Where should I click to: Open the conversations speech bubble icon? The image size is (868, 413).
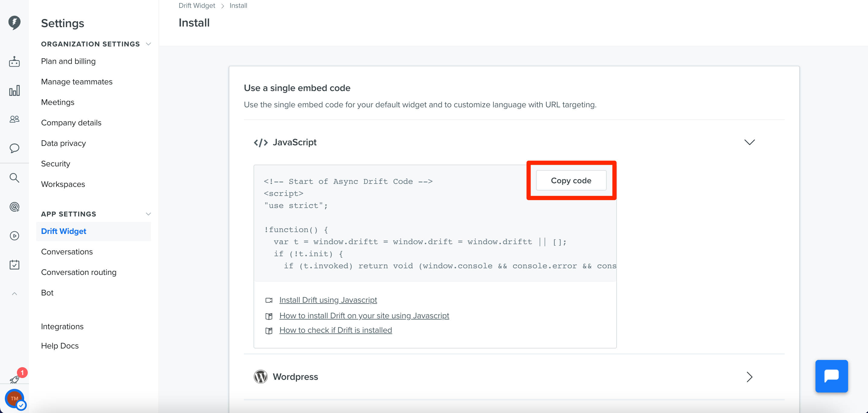tap(14, 148)
